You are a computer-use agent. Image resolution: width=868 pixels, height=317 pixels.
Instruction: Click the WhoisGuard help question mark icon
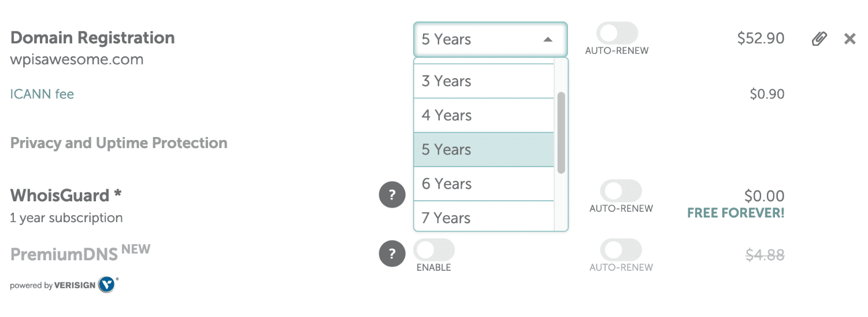pyautogui.click(x=392, y=194)
